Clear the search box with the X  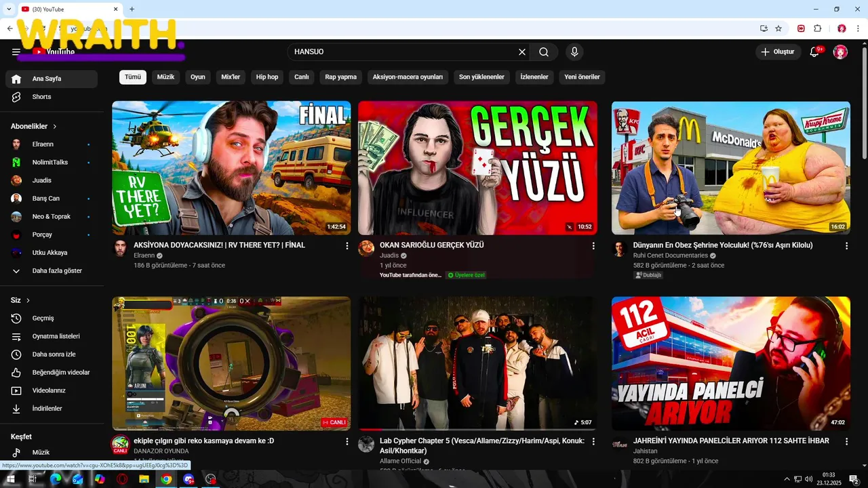tap(522, 52)
